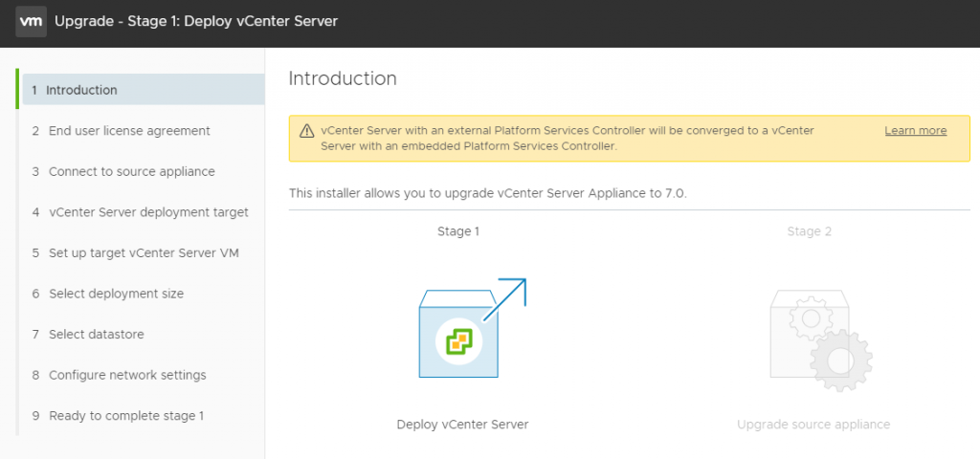Click the warning triangle icon in banner
This screenshot has width=980, height=459.
[307, 131]
